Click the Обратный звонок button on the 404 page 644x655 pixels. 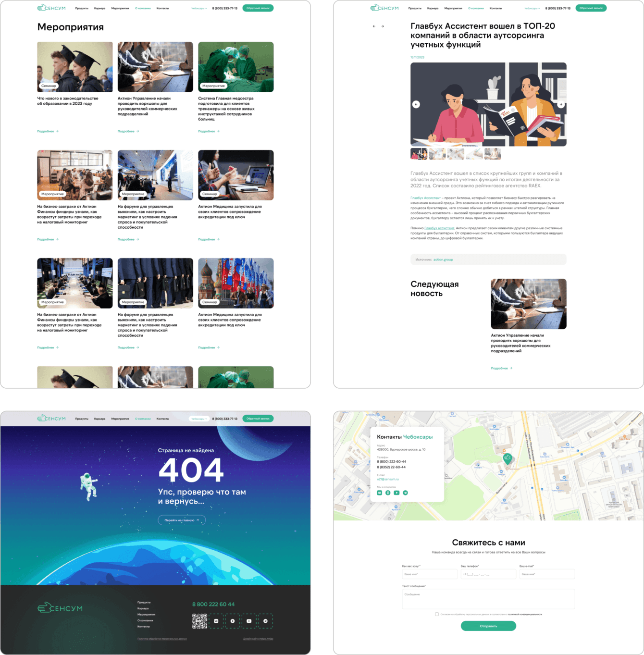tap(258, 419)
